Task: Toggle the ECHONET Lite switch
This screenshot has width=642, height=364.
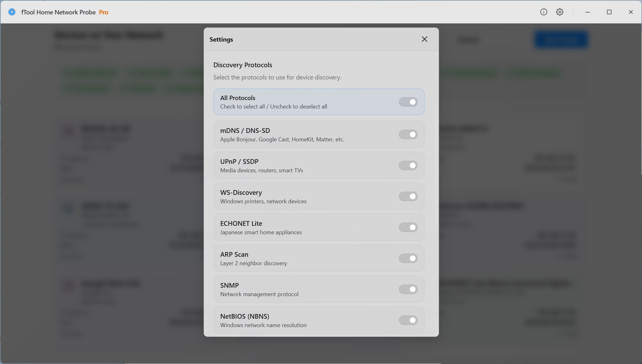Action: (408, 227)
